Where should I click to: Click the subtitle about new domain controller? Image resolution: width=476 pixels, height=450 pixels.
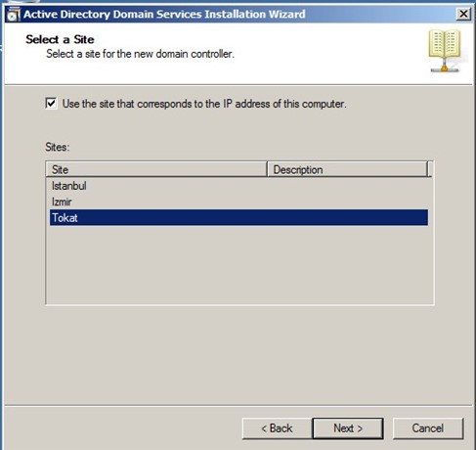140,54
